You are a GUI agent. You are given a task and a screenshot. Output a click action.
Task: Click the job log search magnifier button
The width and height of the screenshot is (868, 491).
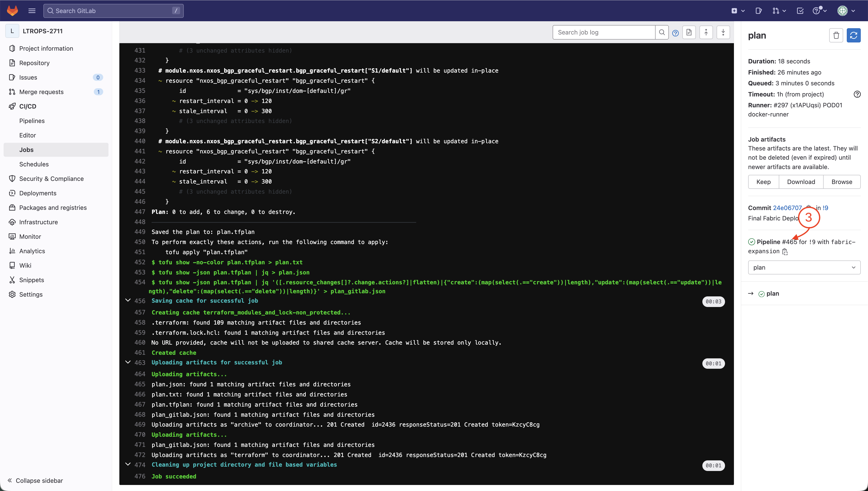(x=662, y=32)
